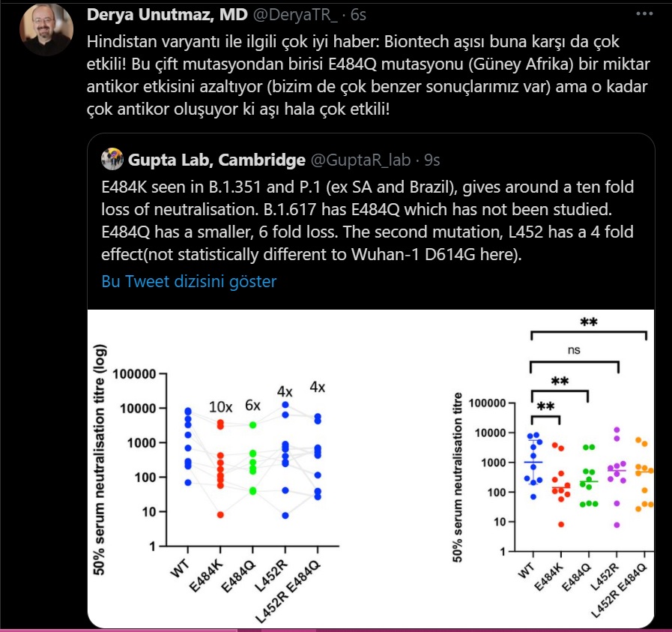Click Derya Unutmaz's profile avatar photo
Image resolution: width=672 pixels, height=632 pixels.
point(46,28)
